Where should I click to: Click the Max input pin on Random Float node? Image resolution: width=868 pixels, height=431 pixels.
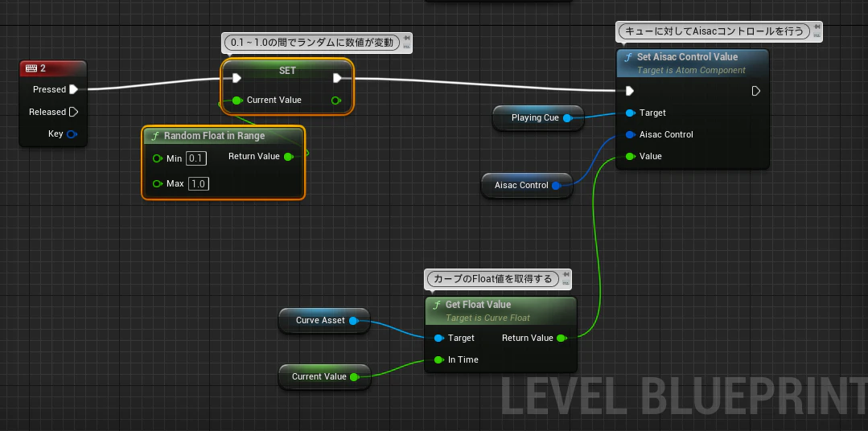point(158,183)
